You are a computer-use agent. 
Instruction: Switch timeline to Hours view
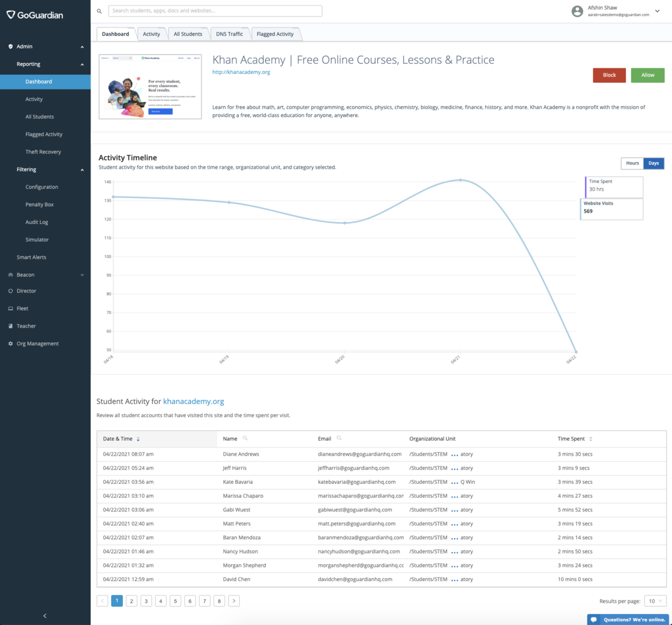[632, 163]
